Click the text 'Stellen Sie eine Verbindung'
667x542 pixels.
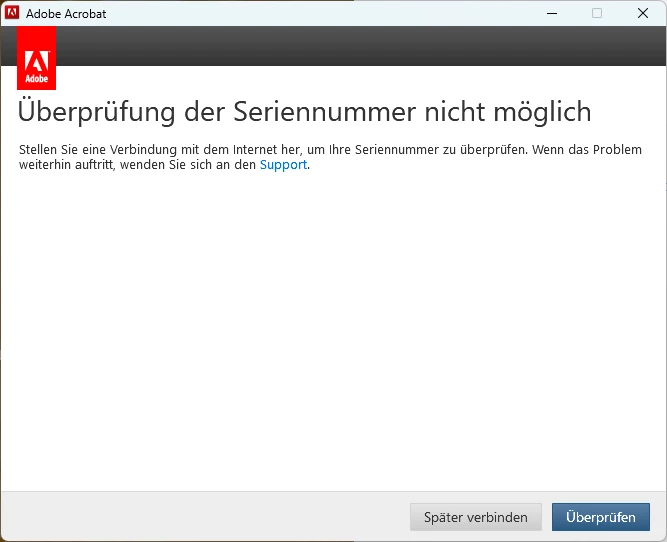[x=98, y=149]
